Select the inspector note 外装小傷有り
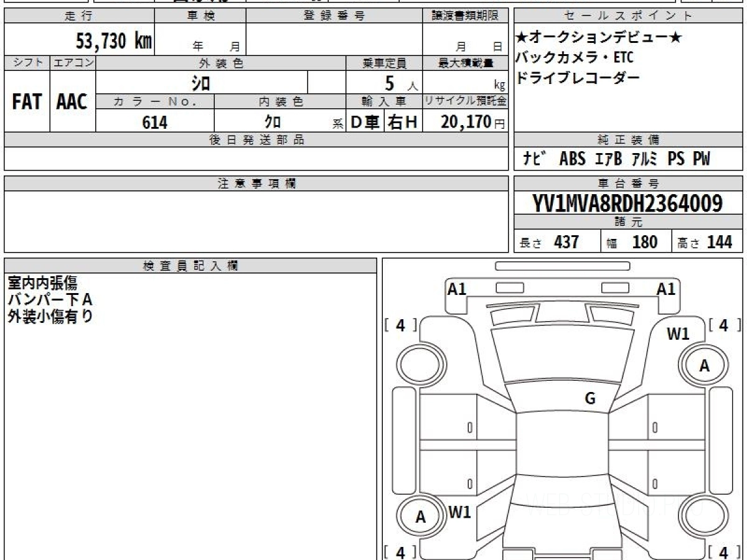Screen dimensions: 747x560 click(50, 317)
